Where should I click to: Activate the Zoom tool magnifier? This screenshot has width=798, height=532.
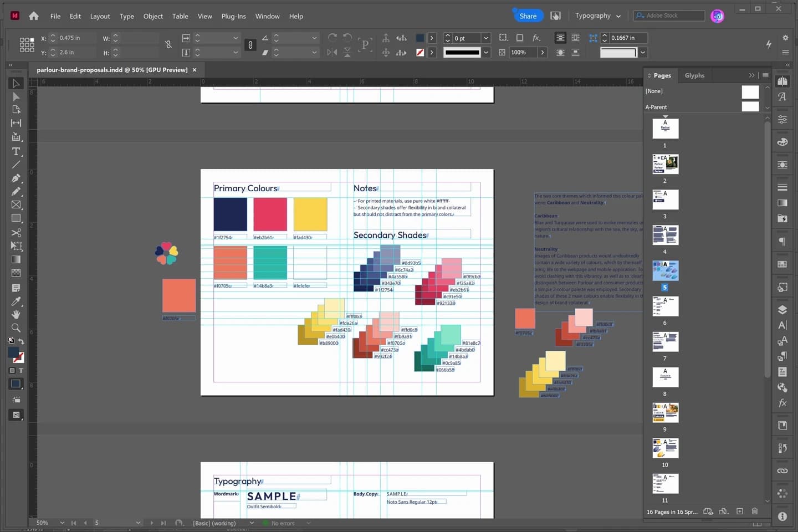16,328
